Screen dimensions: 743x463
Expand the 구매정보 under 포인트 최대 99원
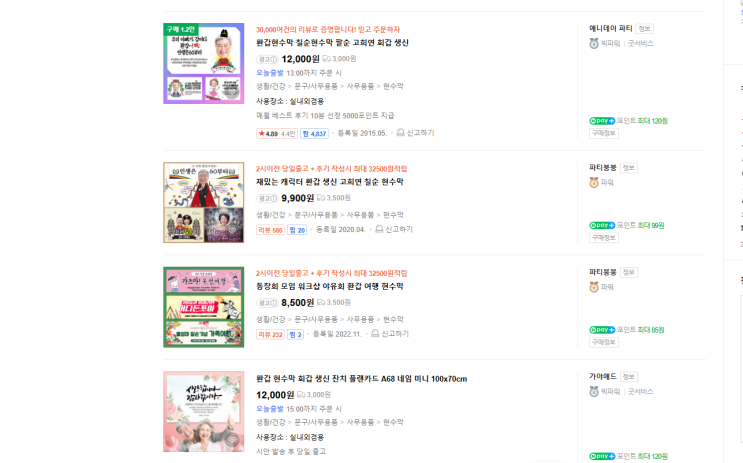click(604, 237)
